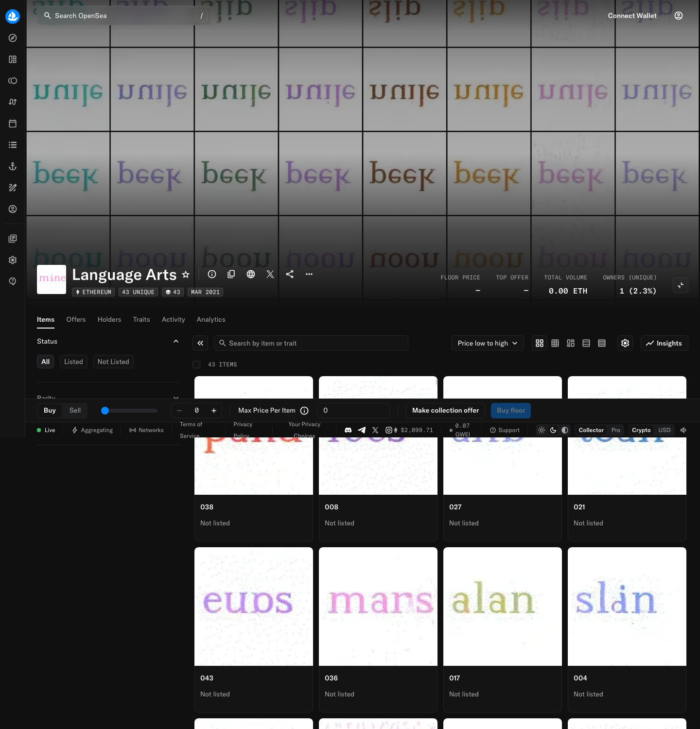Select the list view layout
Image resolution: width=700 pixels, height=729 pixels.
click(586, 343)
